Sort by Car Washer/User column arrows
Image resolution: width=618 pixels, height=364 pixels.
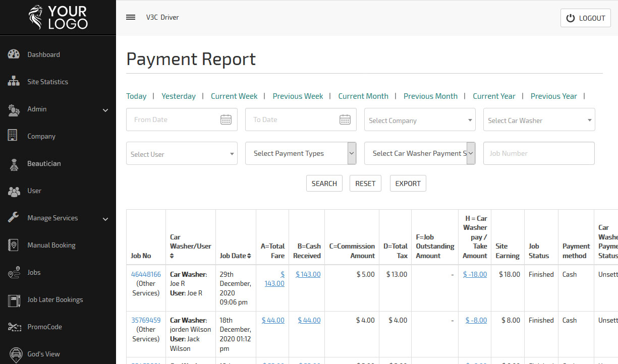(172, 256)
